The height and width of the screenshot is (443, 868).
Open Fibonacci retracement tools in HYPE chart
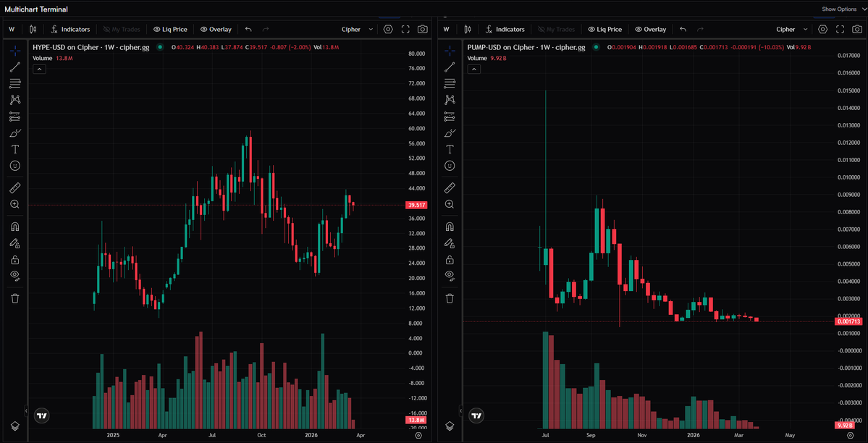[x=15, y=84]
